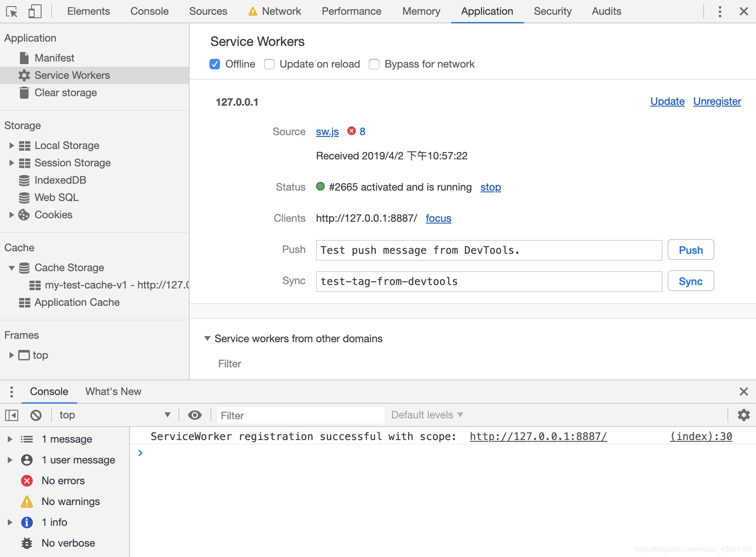Screen dimensions: 756x557
Task: Collapse the Cache Storage tree node
Action: [x=12, y=268]
